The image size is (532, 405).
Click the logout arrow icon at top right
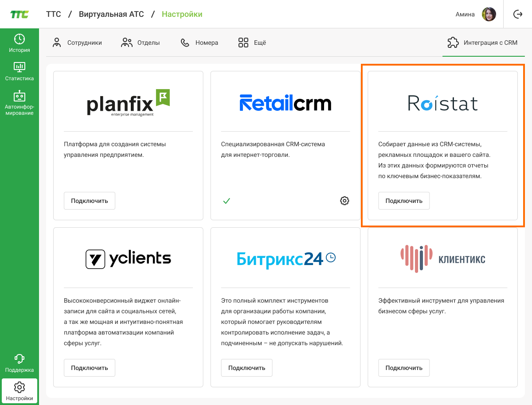click(518, 14)
